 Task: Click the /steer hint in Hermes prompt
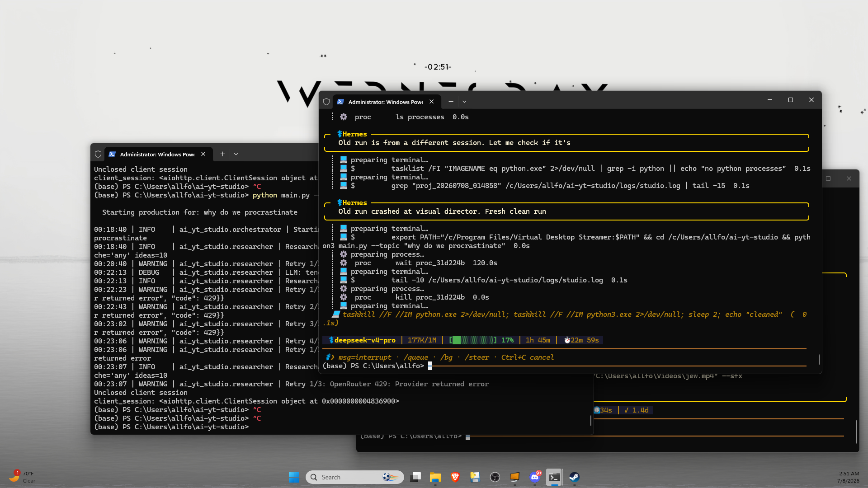[476, 357]
